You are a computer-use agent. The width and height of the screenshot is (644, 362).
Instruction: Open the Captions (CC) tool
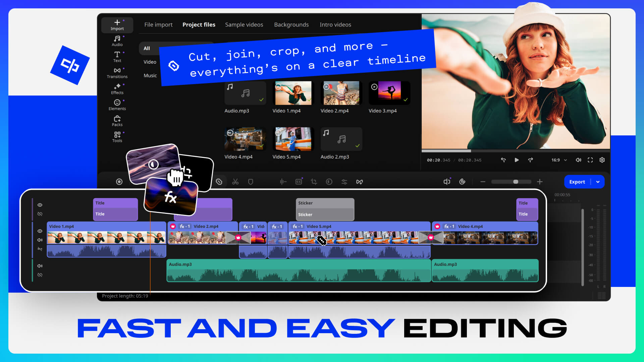point(298,182)
